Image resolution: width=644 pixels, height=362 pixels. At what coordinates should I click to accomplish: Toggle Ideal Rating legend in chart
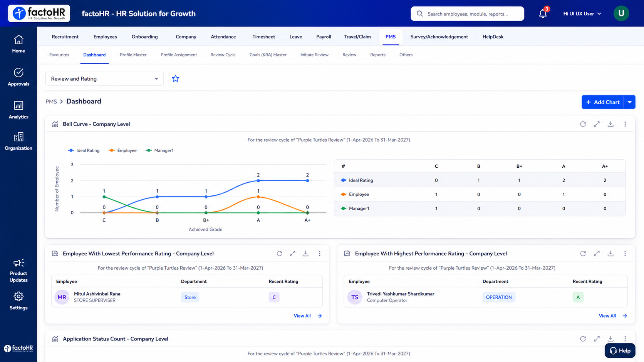[84, 150]
